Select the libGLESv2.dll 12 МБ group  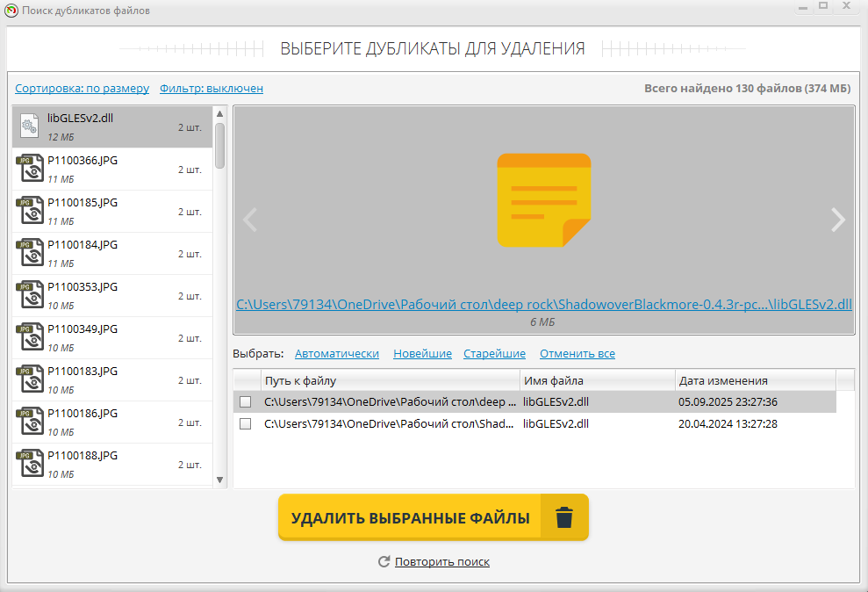(112, 126)
